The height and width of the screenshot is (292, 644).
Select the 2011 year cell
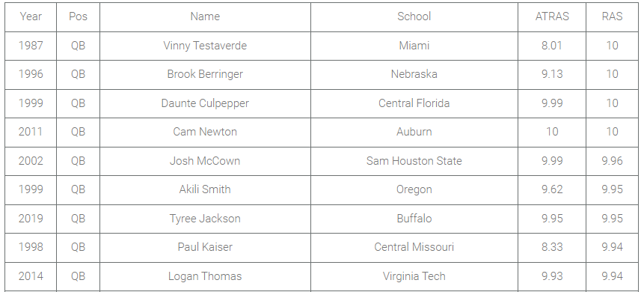31,132
